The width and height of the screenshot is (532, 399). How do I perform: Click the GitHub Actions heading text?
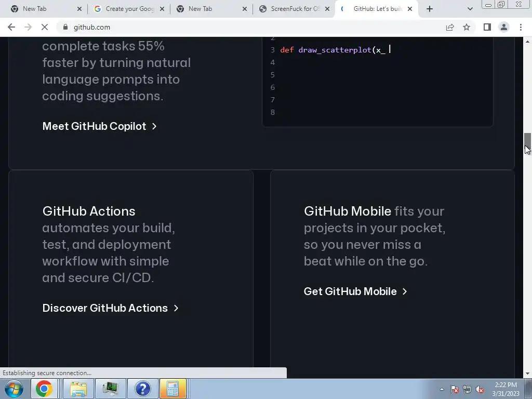[x=89, y=211]
